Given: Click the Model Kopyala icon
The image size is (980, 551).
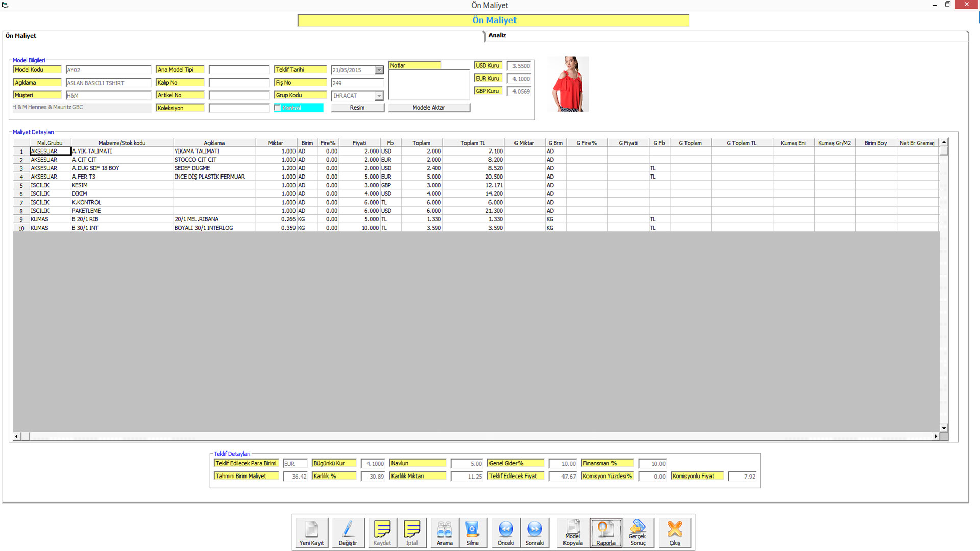Looking at the screenshot, I should [x=573, y=533].
